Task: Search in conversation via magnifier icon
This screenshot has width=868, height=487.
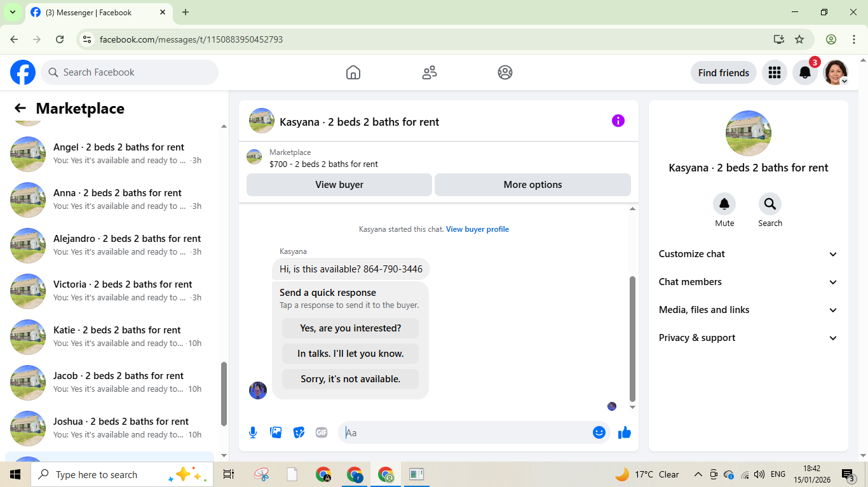Action: pos(770,204)
